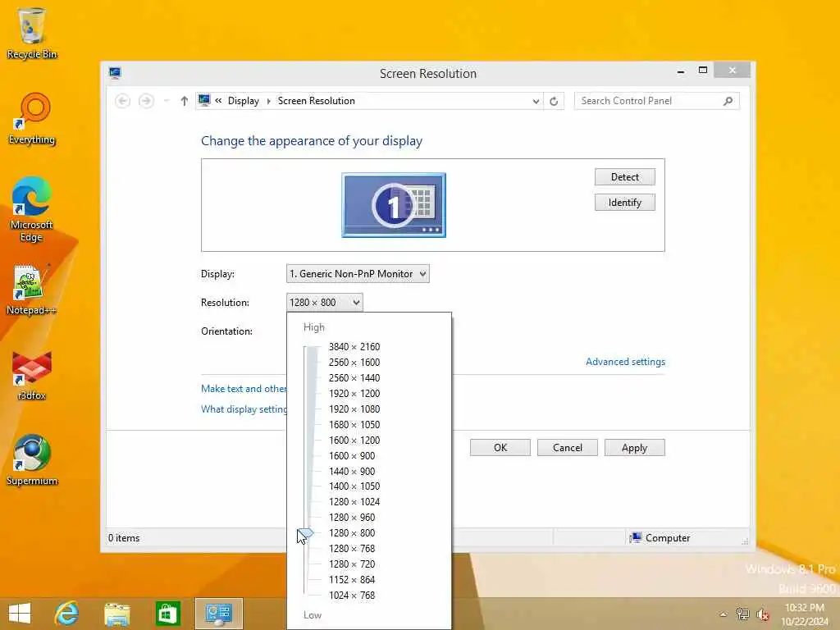
Task: Launch the r3dfox browser shortcut
Action: click(32, 375)
